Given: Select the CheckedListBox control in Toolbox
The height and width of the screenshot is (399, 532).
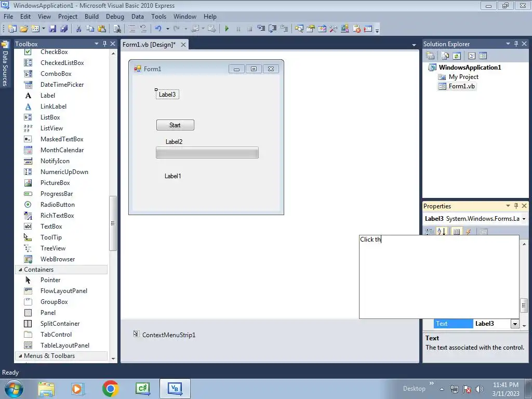Looking at the screenshot, I should click(62, 63).
